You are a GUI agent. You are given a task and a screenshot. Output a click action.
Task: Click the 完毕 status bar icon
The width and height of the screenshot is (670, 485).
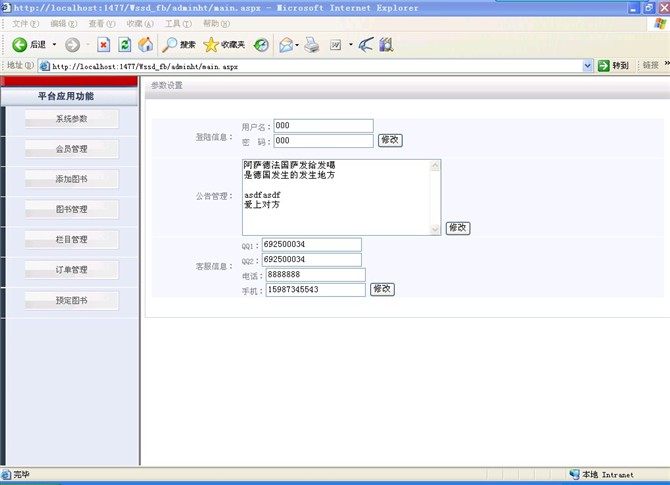click(x=6, y=474)
